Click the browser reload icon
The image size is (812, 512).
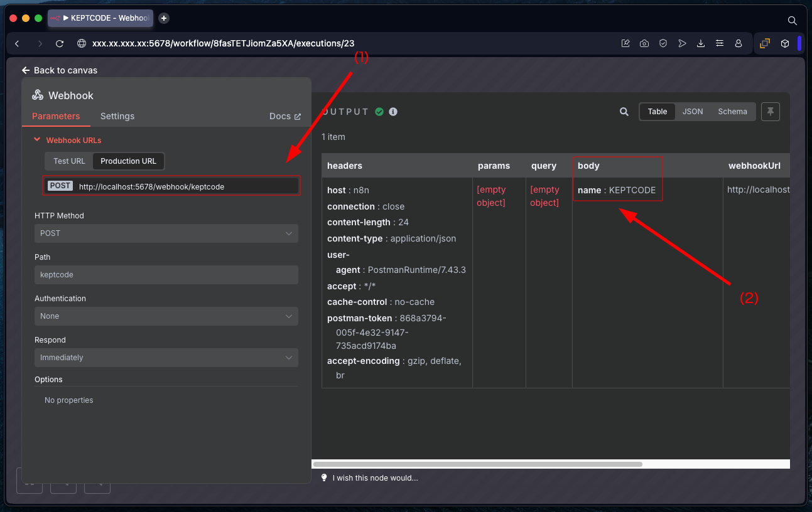60,43
